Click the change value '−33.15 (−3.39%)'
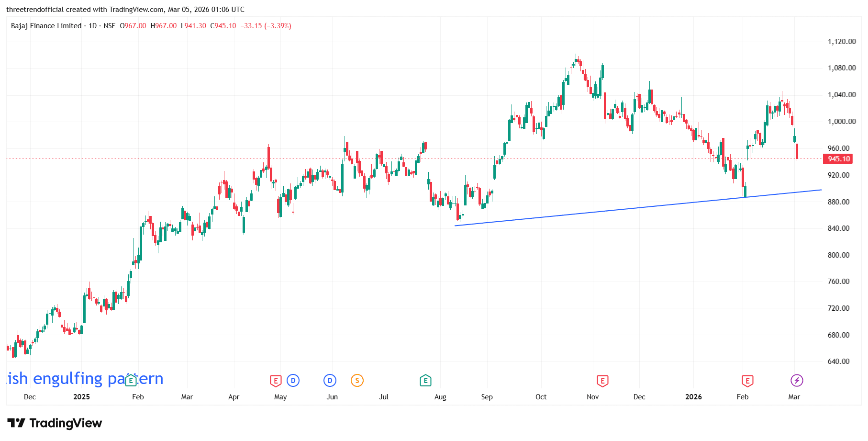The height and width of the screenshot is (441, 868). pyautogui.click(x=266, y=26)
